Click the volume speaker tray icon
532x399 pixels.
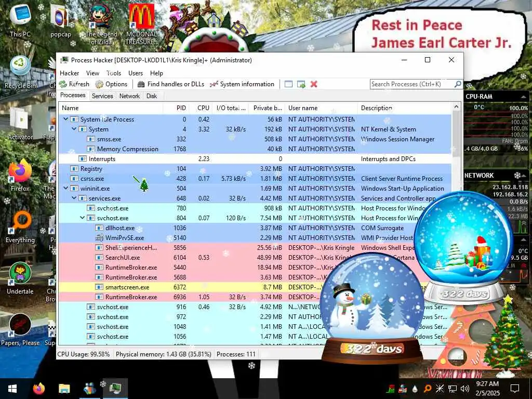click(465, 389)
